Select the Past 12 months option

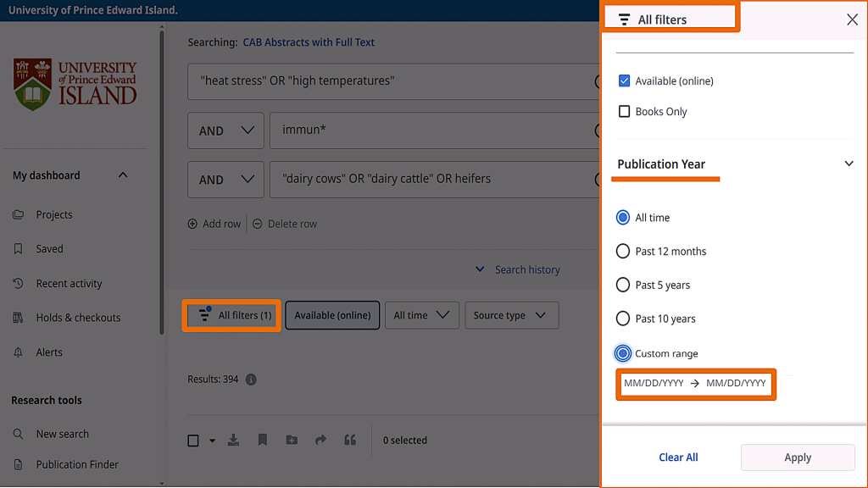pyautogui.click(x=623, y=252)
